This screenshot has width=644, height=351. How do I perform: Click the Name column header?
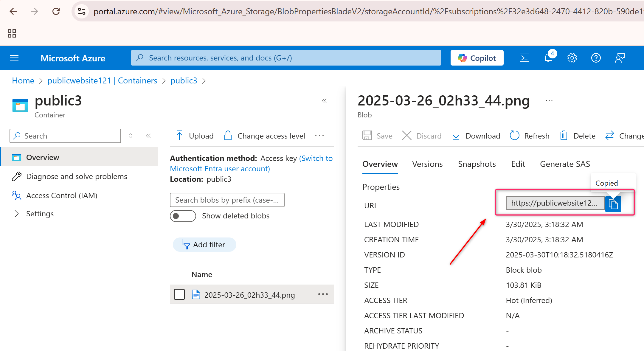tap(202, 274)
